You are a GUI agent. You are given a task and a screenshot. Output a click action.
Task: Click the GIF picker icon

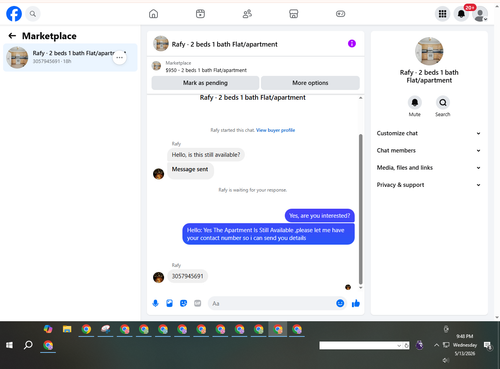(x=198, y=303)
